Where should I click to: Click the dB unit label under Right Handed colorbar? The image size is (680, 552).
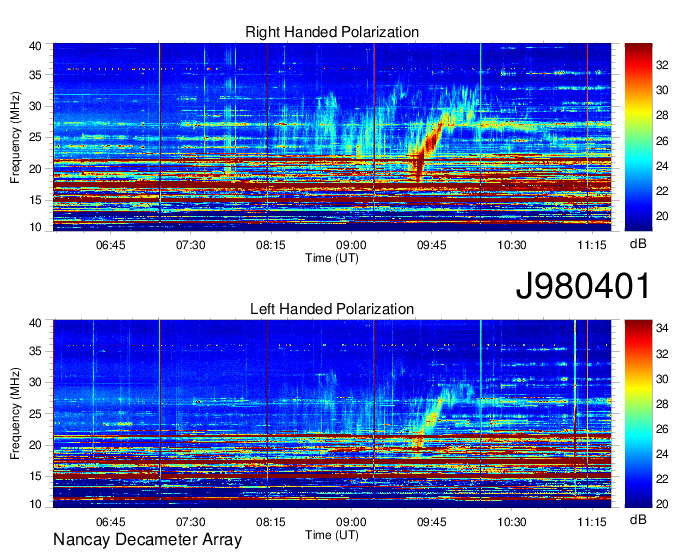[x=638, y=244]
